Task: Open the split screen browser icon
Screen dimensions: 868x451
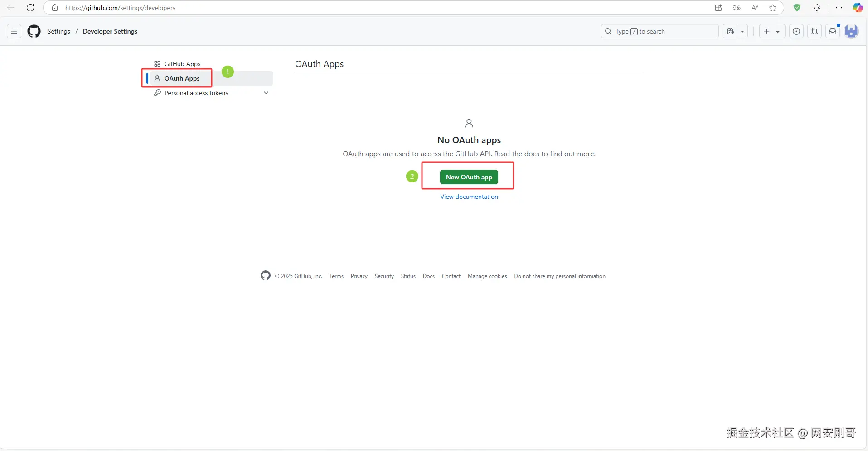Action: pyautogui.click(x=718, y=8)
